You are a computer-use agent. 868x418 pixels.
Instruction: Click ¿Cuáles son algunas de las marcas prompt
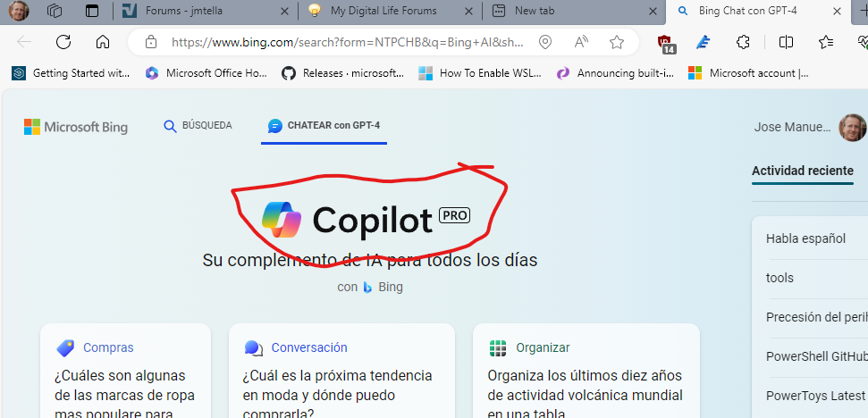[x=124, y=395]
